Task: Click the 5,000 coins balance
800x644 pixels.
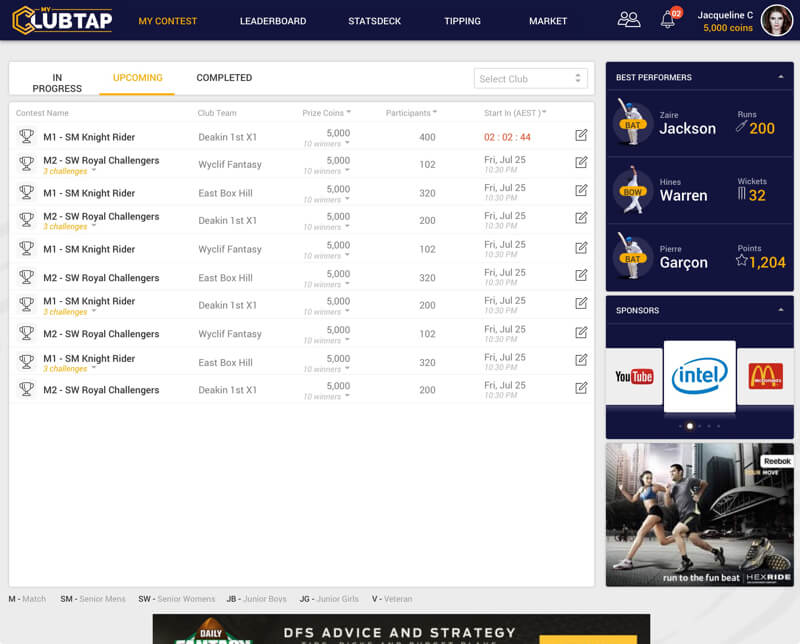Action: pos(728,28)
